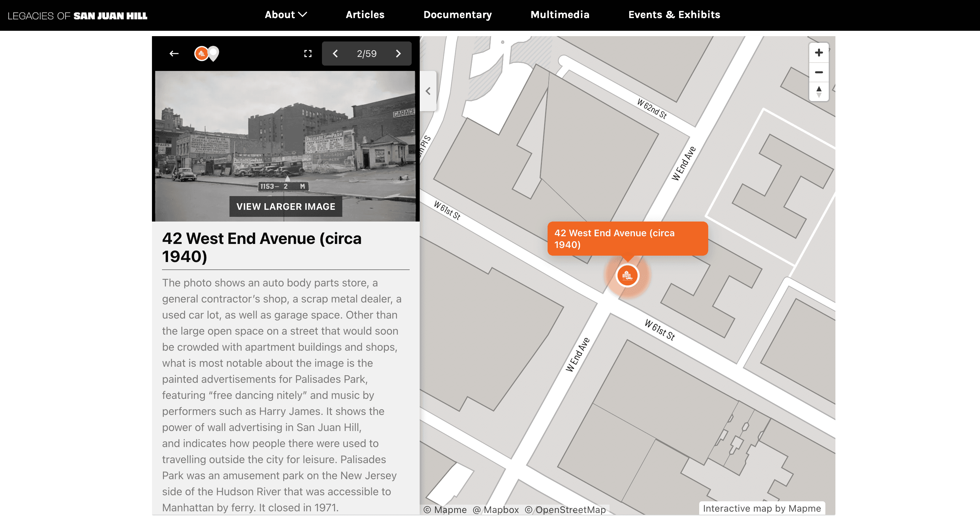Open Events & Exhibits page
980x516 pixels.
[x=674, y=15]
